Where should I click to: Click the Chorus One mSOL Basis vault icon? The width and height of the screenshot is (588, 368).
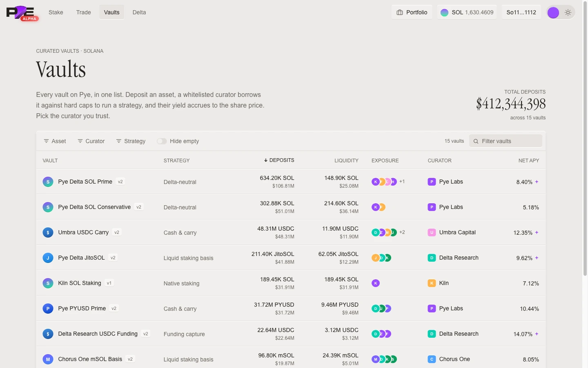pos(48,359)
